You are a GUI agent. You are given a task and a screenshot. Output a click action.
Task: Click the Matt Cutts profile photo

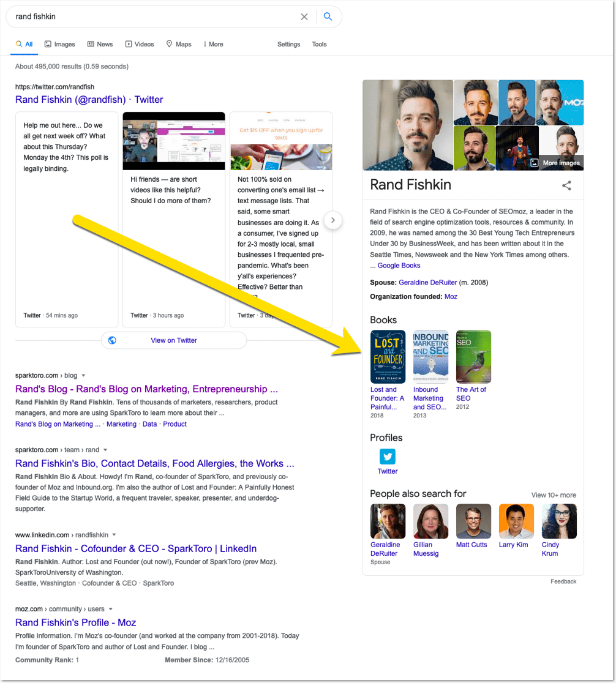pos(473,521)
